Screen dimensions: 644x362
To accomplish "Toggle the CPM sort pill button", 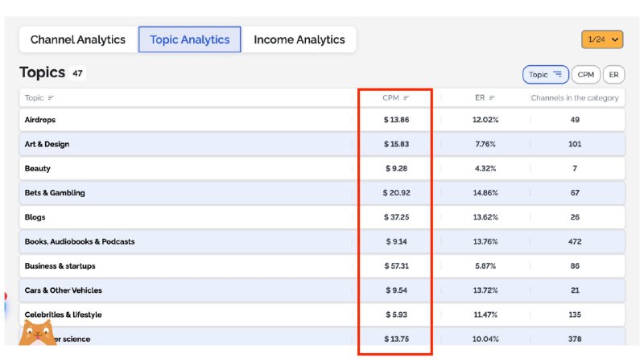I will click(586, 75).
